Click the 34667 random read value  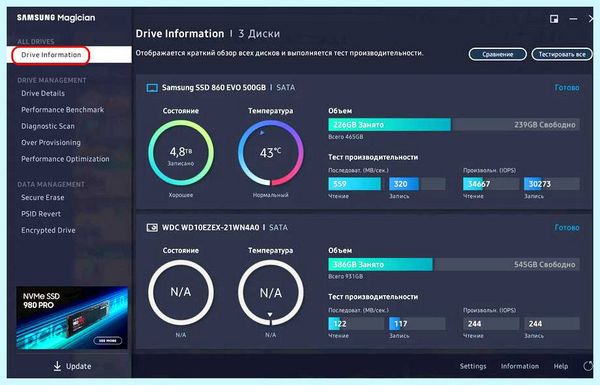pos(479,184)
